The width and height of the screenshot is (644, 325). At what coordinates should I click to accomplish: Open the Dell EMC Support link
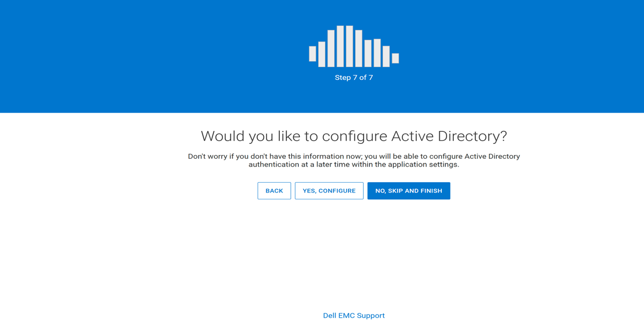[354, 315]
